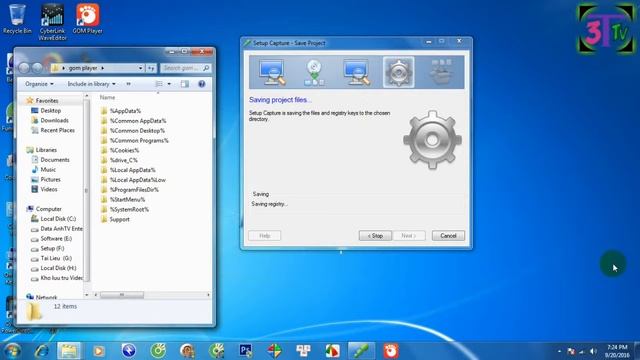The width and height of the screenshot is (640, 360).
Task: Select the %ProgramFilesDir% folder
Action: 134,190
